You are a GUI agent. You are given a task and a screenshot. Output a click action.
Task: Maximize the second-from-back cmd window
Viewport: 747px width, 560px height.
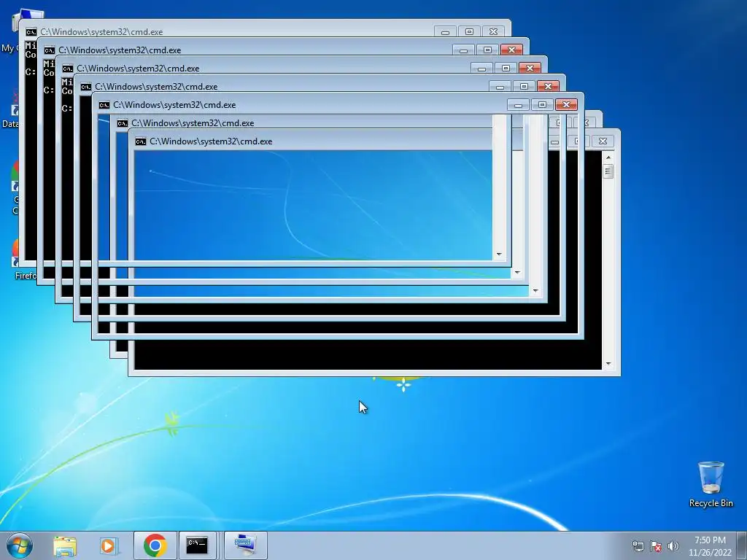(487, 50)
